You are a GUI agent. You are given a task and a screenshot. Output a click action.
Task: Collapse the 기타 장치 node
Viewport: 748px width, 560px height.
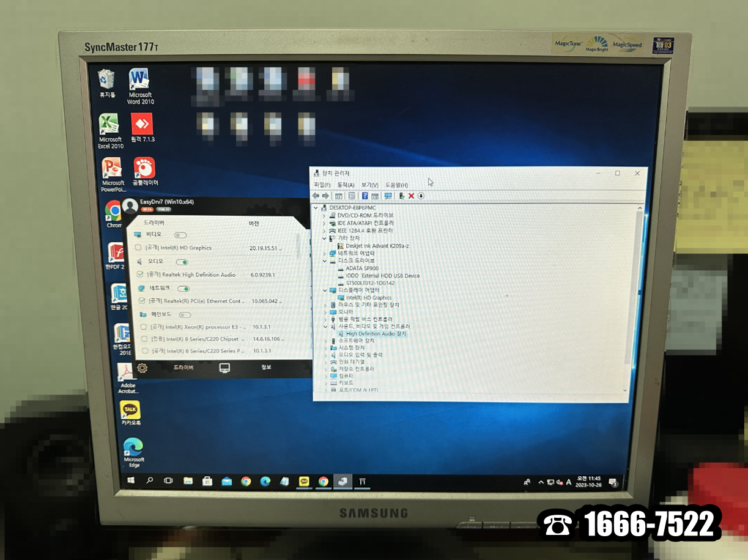325,238
